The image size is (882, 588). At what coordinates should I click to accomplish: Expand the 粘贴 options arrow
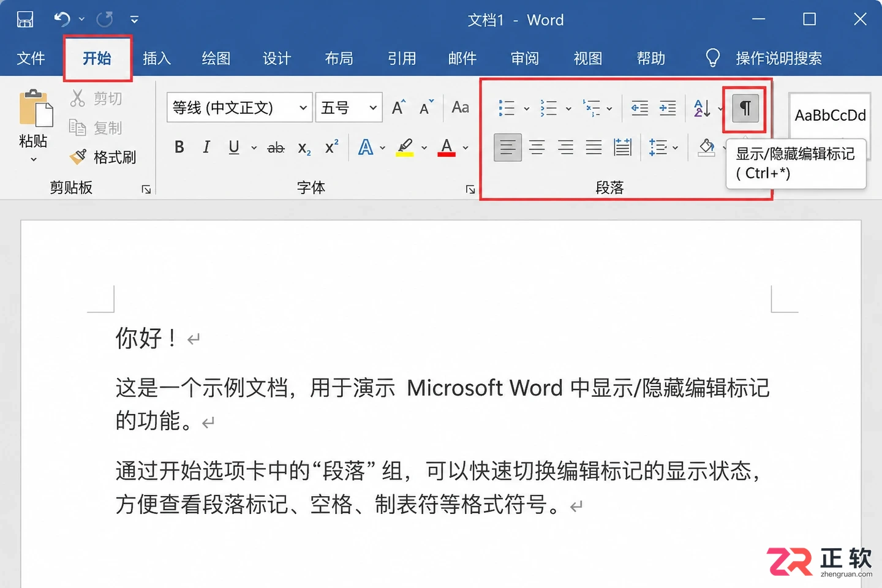(34, 160)
